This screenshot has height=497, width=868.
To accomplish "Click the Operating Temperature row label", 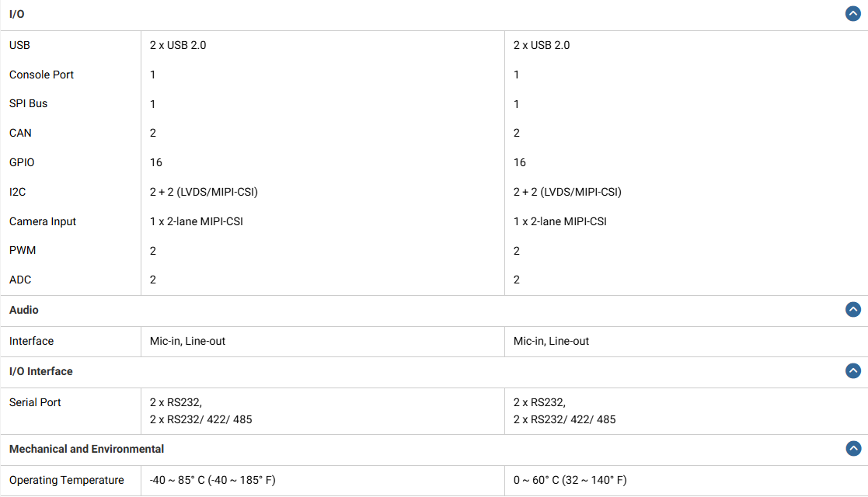I will 66,480.
